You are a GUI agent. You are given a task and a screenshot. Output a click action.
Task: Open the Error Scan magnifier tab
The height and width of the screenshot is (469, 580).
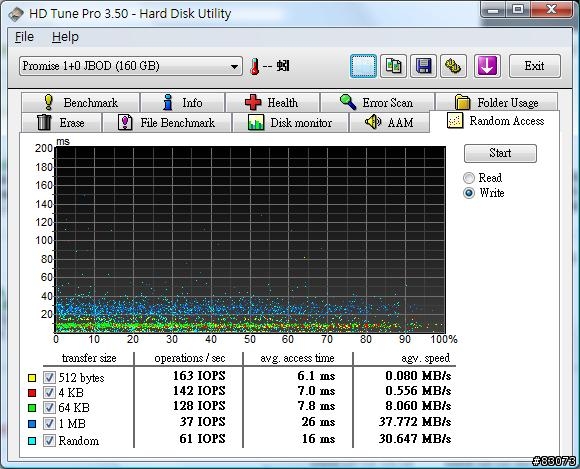tap(377, 102)
